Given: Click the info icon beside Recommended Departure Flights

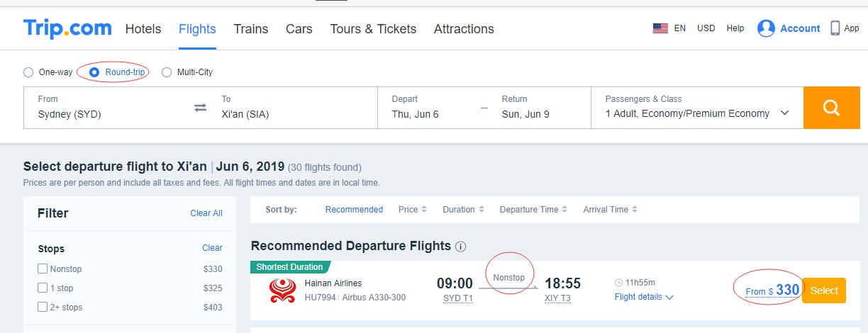Looking at the screenshot, I should tap(460, 247).
